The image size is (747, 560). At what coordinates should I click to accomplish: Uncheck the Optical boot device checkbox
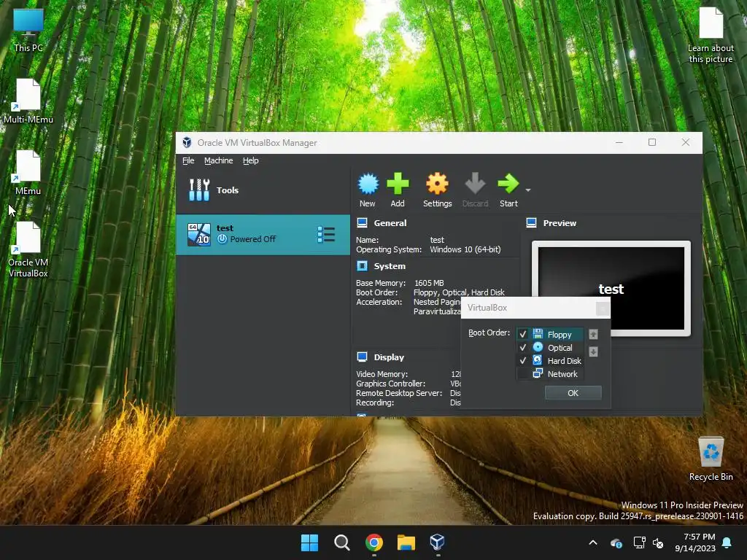click(x=522, y=348)
